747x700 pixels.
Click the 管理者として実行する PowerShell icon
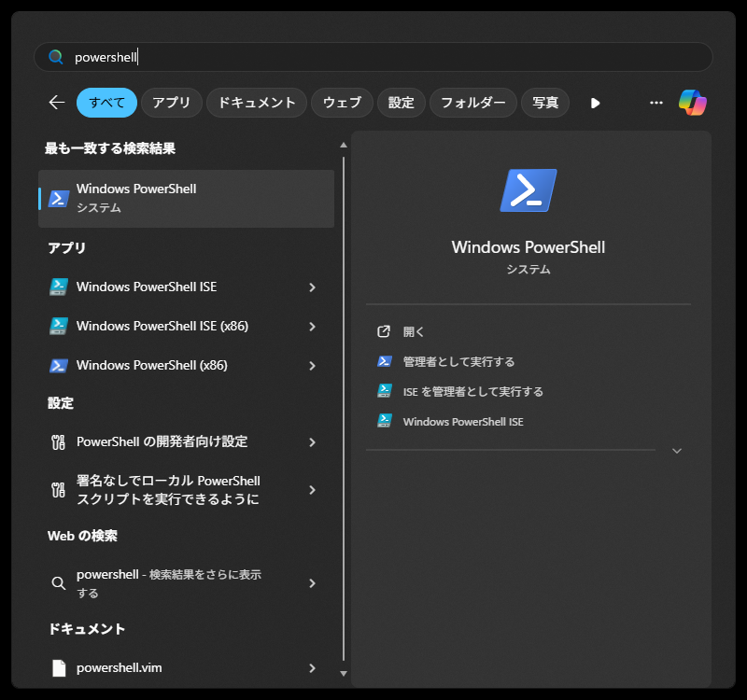click(x=385, y=361)
